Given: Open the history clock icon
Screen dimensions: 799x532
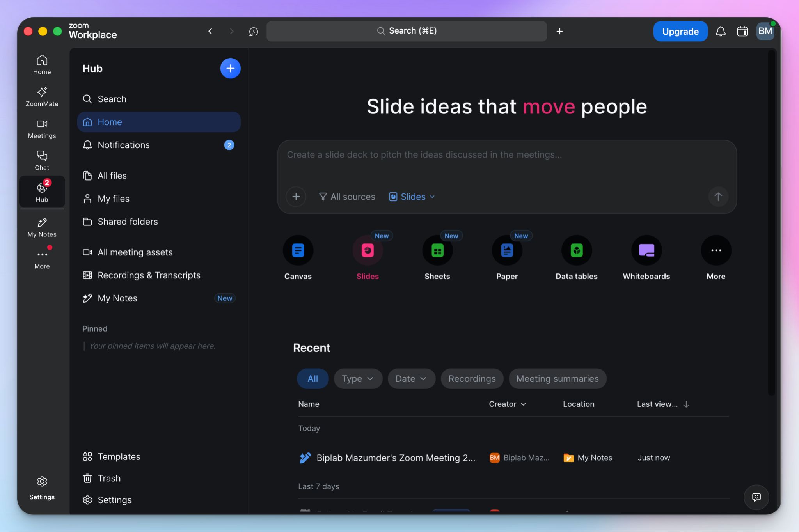Looking at the screenshot, I should [x=254, y=31].
